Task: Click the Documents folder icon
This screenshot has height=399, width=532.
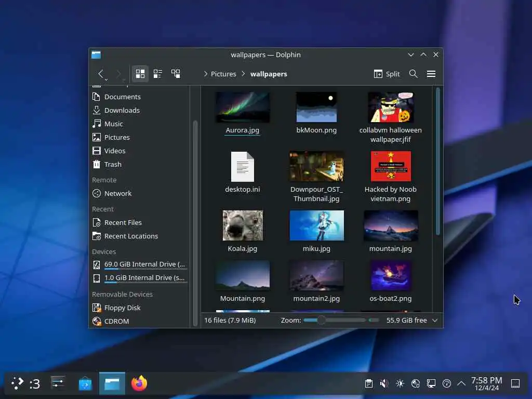Action: tap(97, 97)
